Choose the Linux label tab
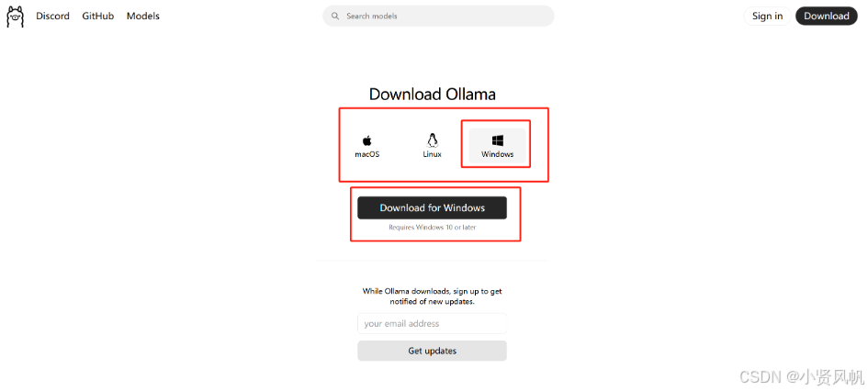Screen dimensions: 868x391 pos(433,155)
